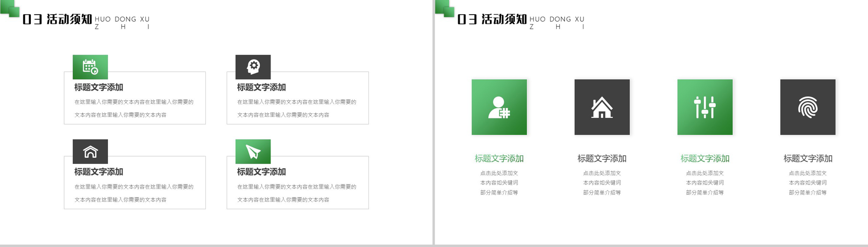Click the green sliders/equalizer icon tile
868x247 pixels.
(705, 107)
